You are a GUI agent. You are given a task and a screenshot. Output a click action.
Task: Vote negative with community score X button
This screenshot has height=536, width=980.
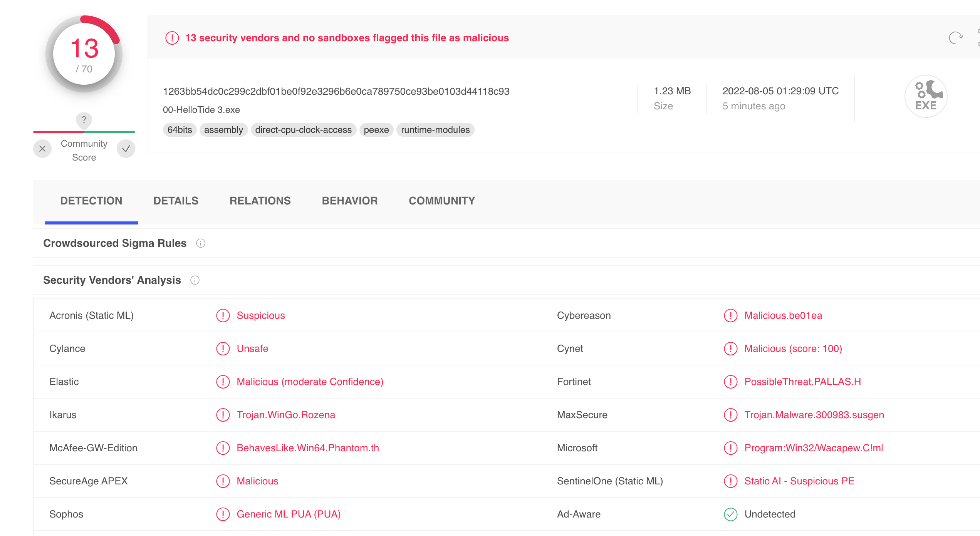pos(42,149)
